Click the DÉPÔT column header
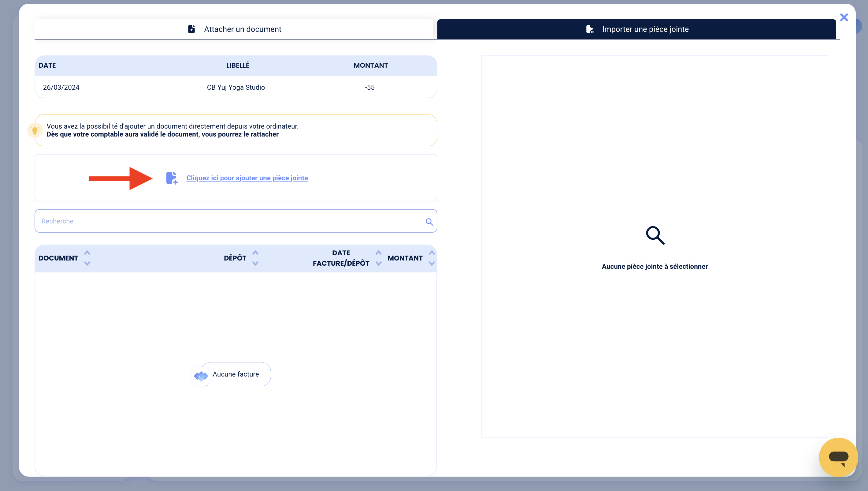Screen dimensions: 868x491 click(x=235, y=258)
